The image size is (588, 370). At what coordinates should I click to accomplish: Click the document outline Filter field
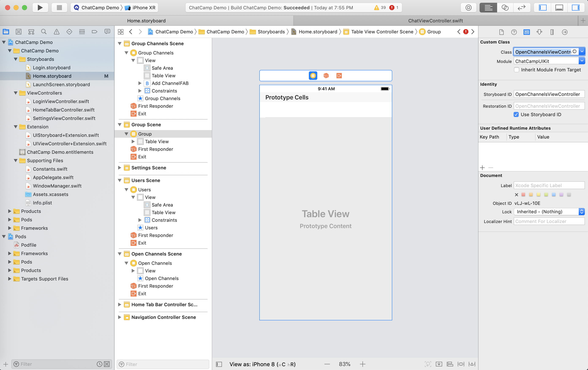163,364
